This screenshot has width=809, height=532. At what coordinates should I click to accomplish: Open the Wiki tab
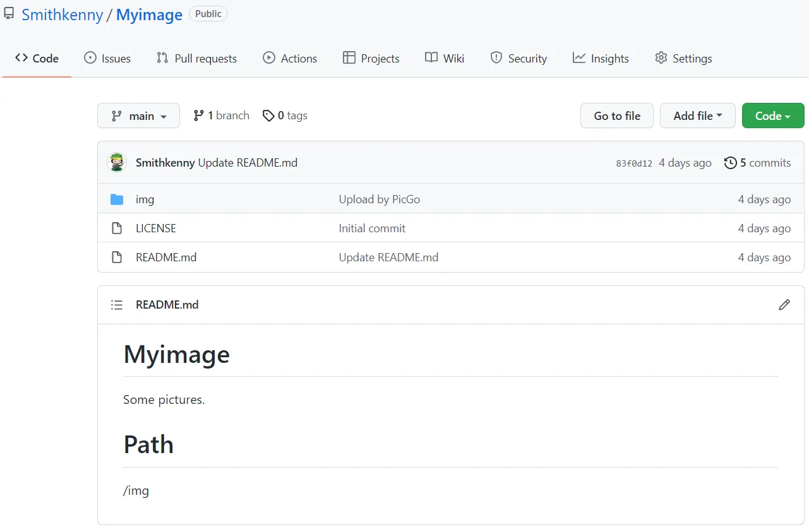click(x=445, y=58)
